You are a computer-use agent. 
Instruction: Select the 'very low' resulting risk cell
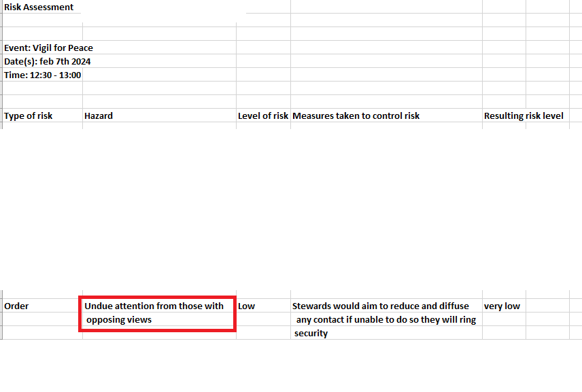pyautogui.click(x=504, y=306)
